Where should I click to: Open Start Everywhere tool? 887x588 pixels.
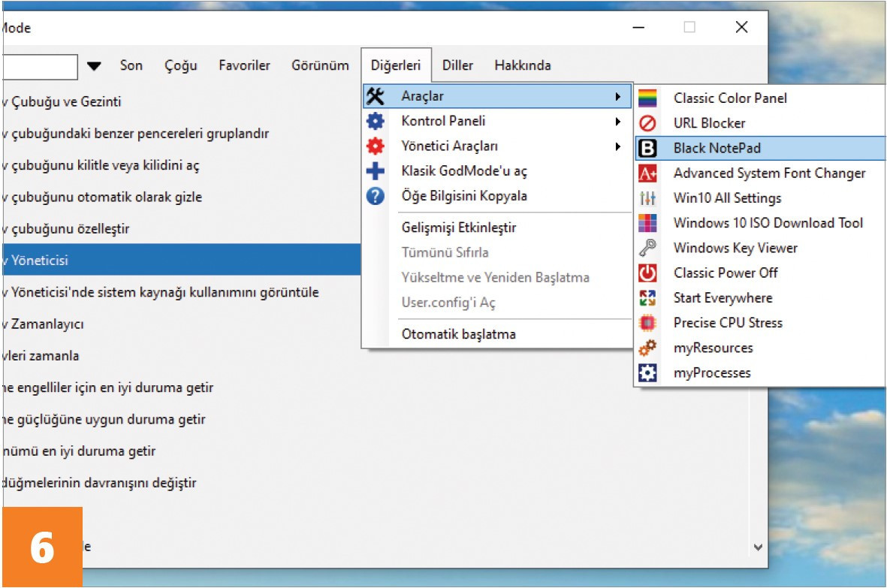click(760, 298)
